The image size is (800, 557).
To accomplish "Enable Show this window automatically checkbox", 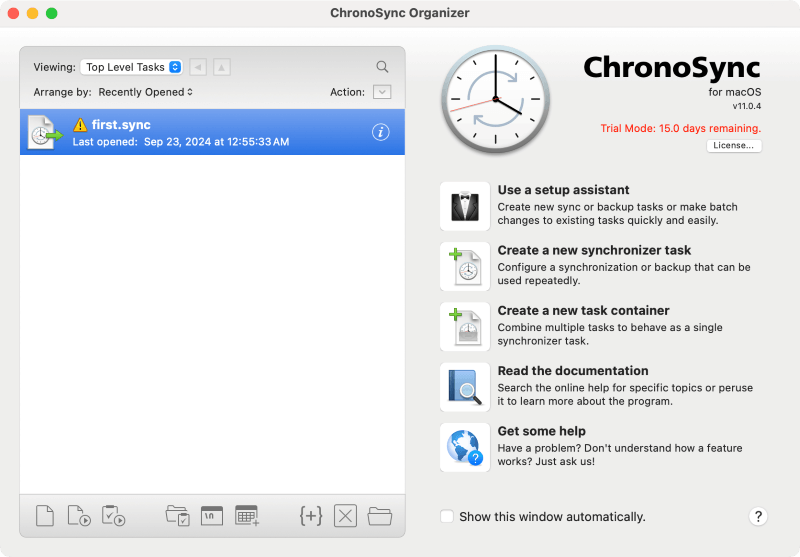I will click(x=447, y=516).
